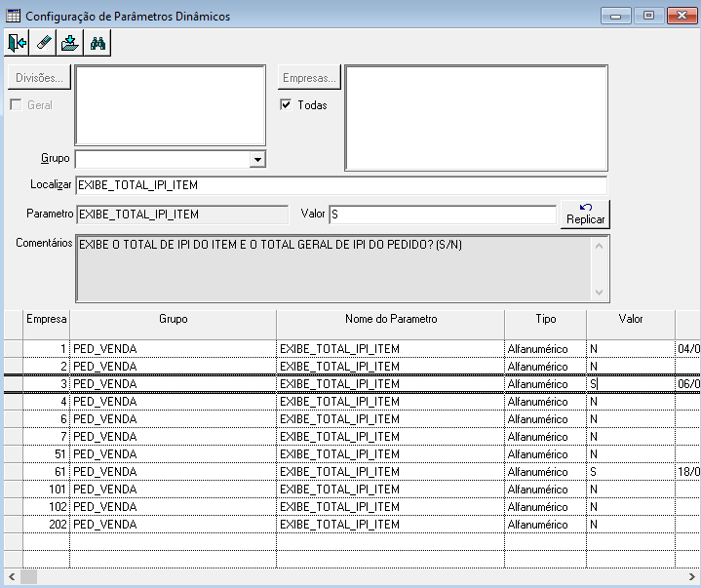
Task: Click the window title grid icon
Action: click(x=13, y=16)
